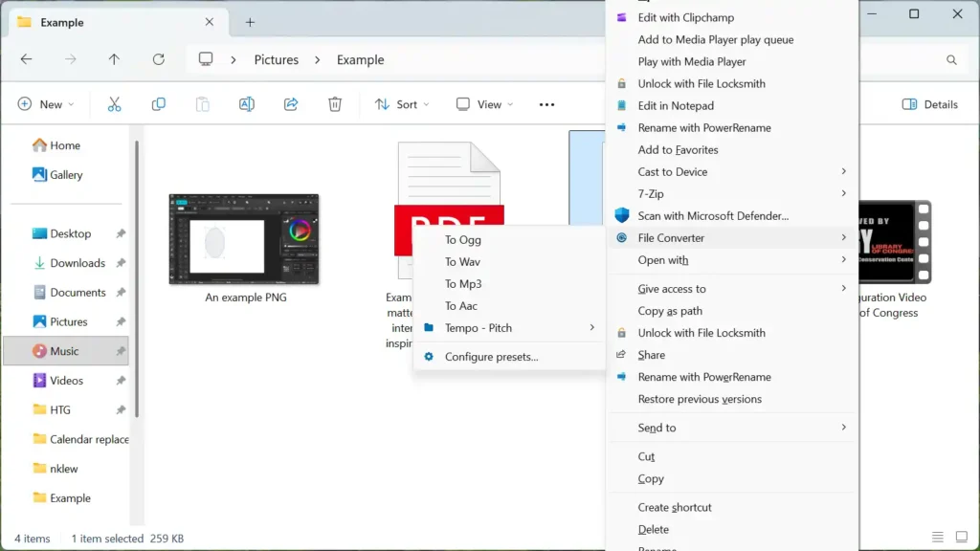
Task: Click the Refresh icon in the address bar
Action: 158,59
